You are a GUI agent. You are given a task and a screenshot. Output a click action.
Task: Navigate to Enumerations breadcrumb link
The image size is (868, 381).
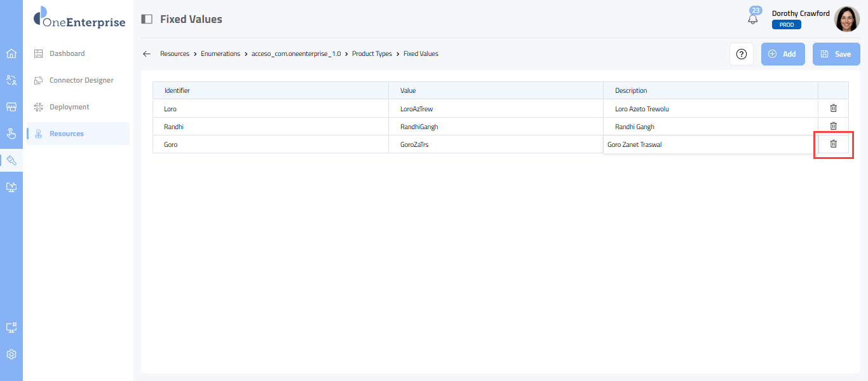220,54
